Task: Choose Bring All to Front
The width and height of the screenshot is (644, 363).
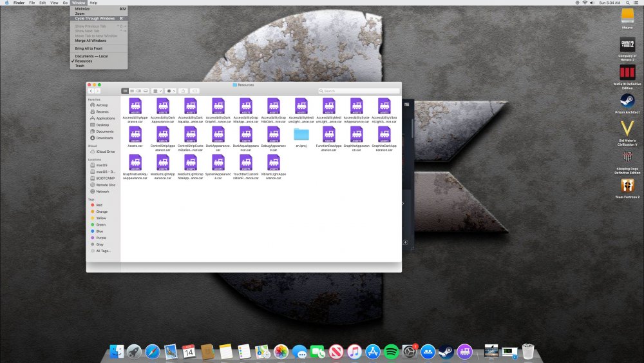Action: [99, 48]
